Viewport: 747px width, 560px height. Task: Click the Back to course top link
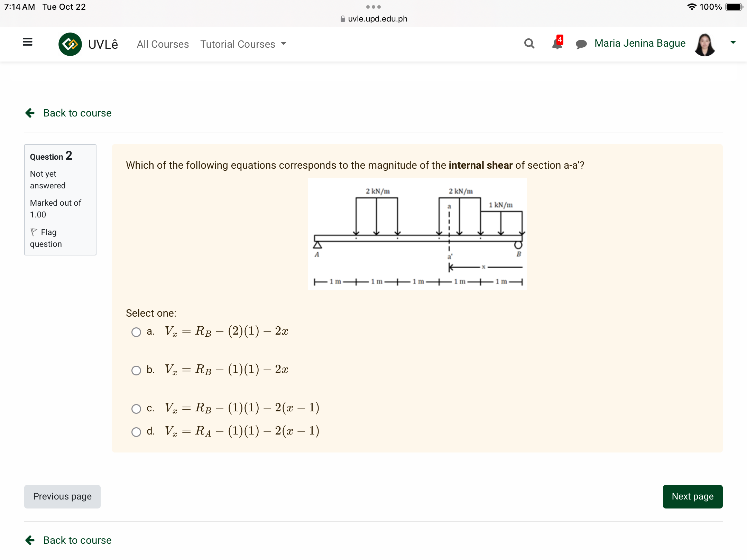[x=77, y=113]
